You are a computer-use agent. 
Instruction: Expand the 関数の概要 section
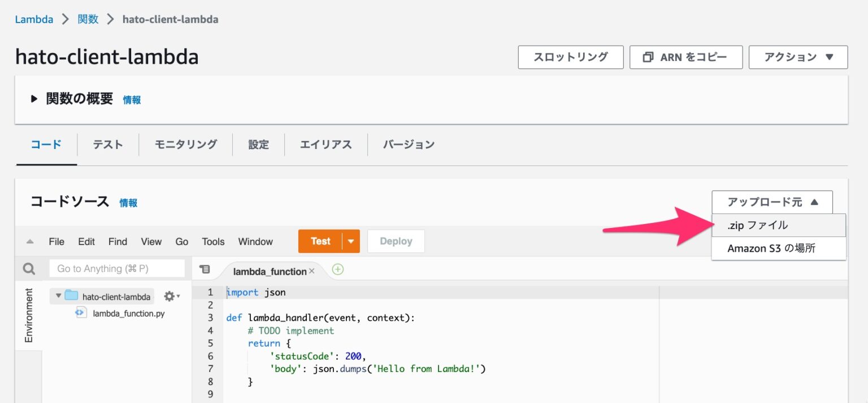coord(33,99)
